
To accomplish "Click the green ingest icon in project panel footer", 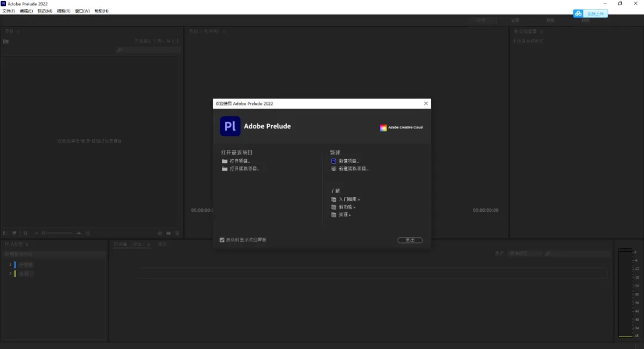I will coord(160,233).
